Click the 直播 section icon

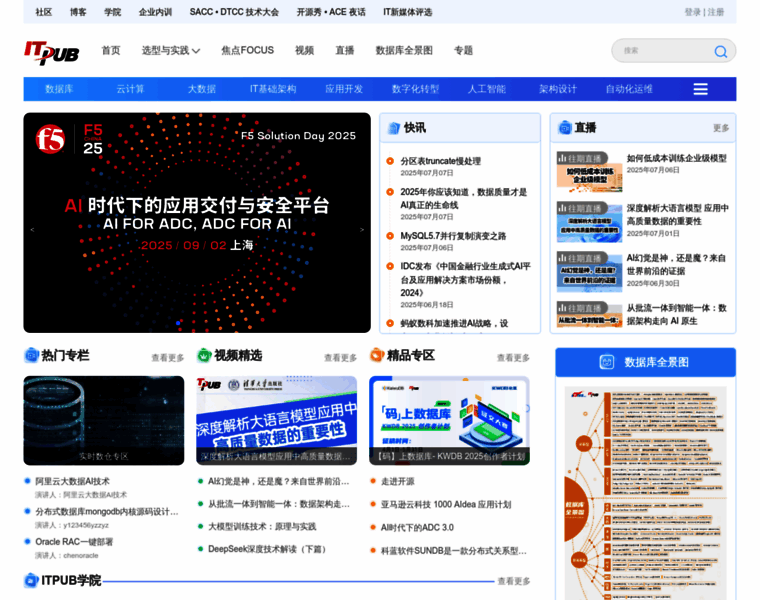[x=565, y=128]
